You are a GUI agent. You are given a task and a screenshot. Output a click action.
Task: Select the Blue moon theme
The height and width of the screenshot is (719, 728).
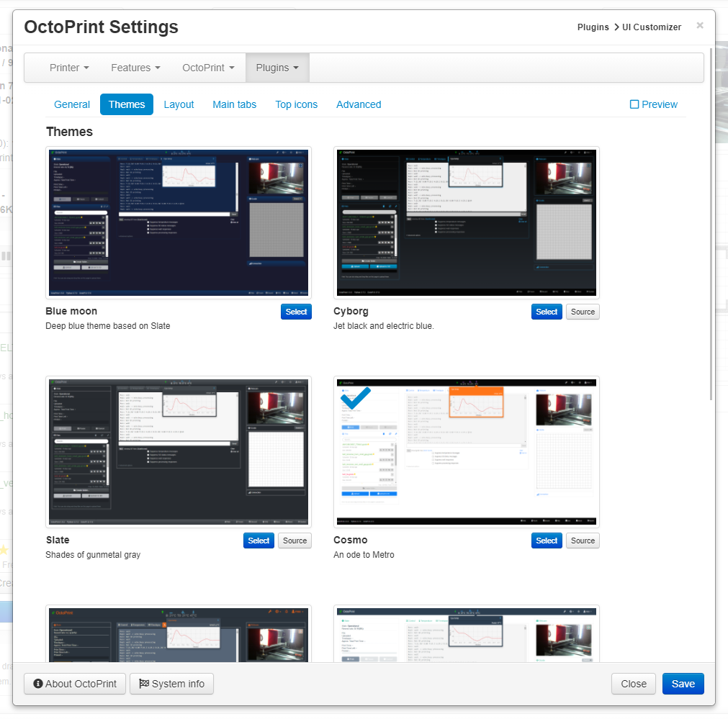coord(296,312)
